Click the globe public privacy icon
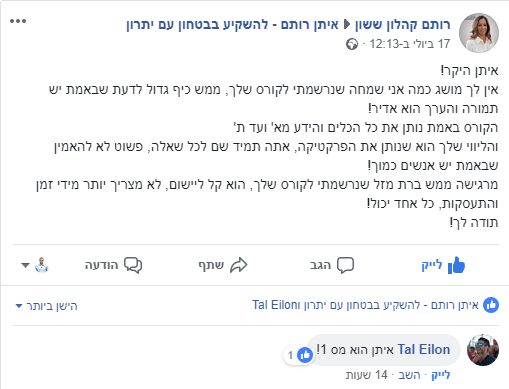The image size is (509, 389). (x=352, y=44)
